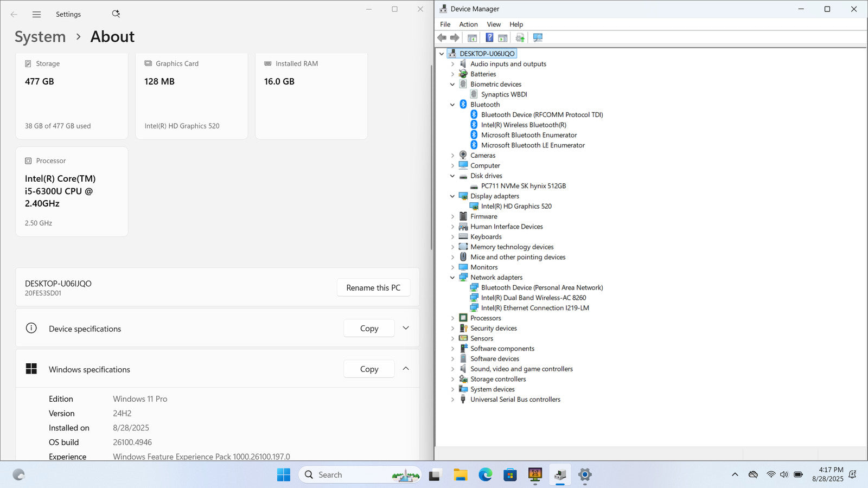Open Microsoft Edge from the taskbar
The image size is (868, 488).
(x=486, y=475)
